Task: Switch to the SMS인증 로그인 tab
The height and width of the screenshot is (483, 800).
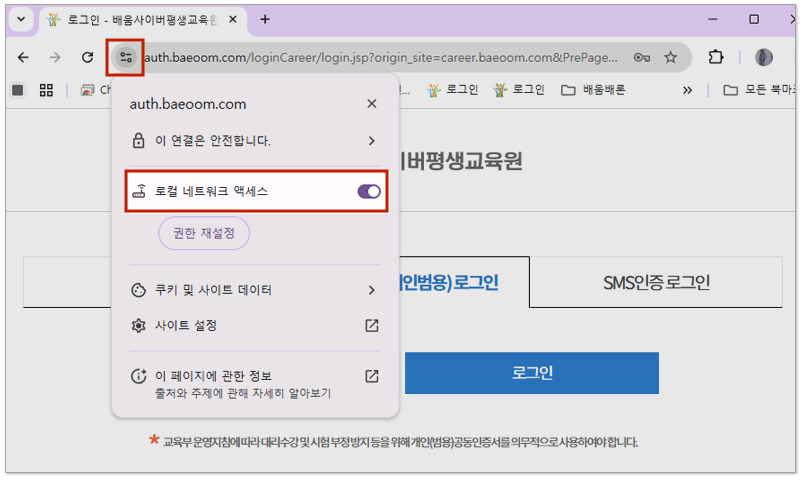Action: 656,282
